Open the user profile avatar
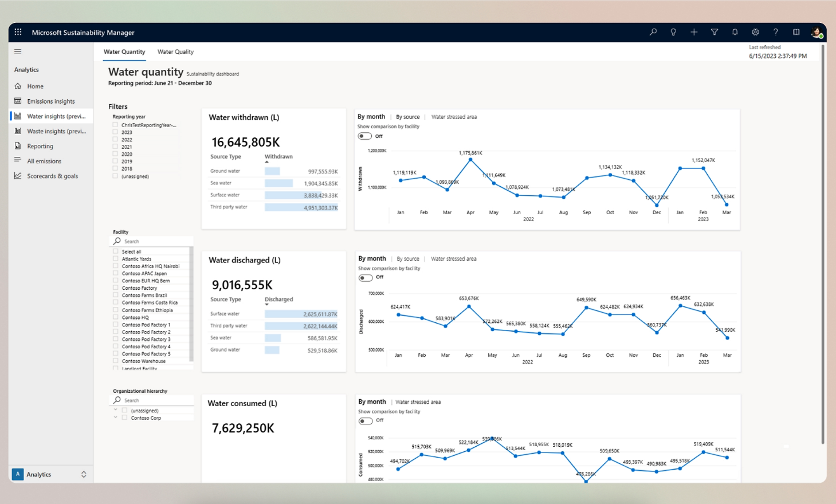 point(817,33)
